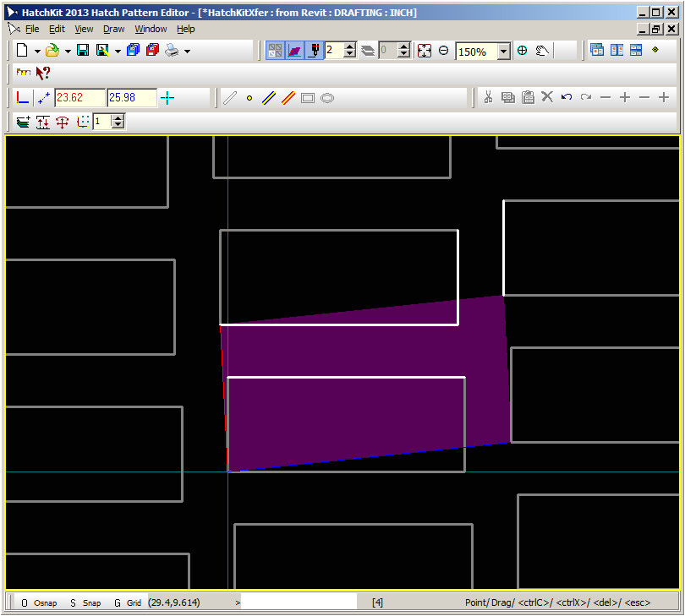This screenshot has height=616, width=685.
Task: Open the Window menu
Action: point(151,30)
